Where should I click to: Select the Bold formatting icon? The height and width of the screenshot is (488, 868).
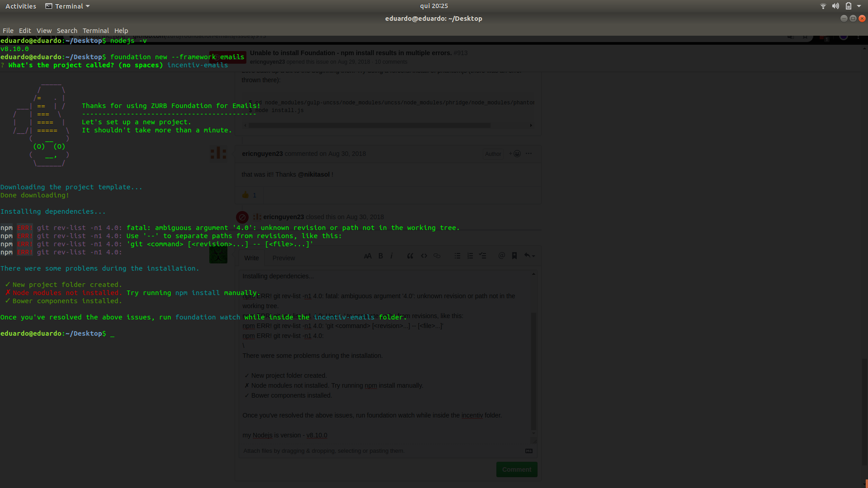point(380,256)
